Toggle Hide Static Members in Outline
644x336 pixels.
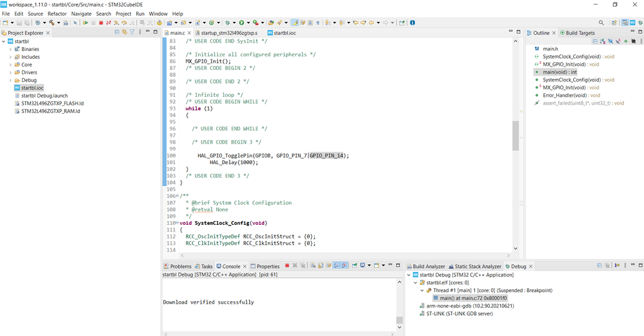(x=618, y=41)
